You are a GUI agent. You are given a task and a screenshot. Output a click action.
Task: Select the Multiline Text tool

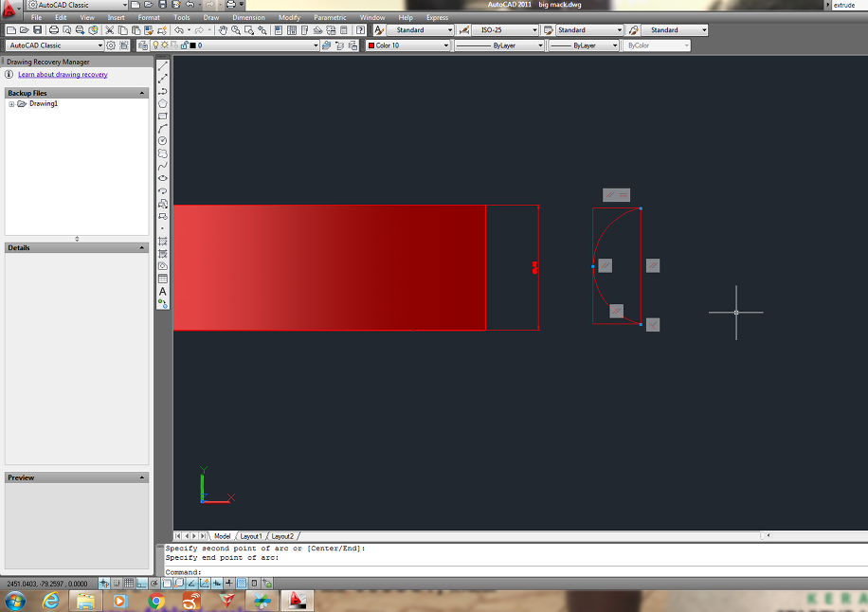[x=163, y=292]
